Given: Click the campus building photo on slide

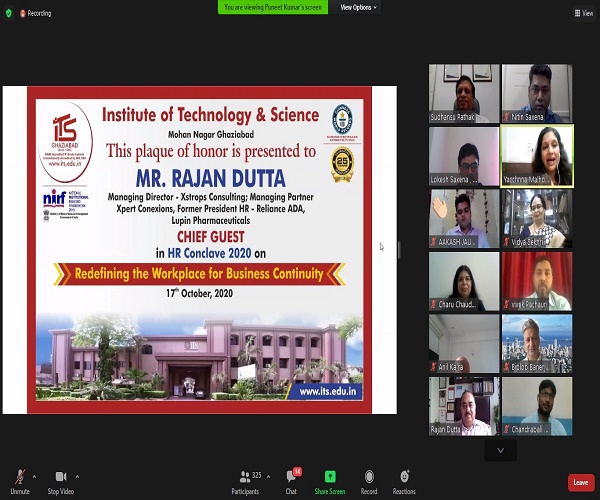Looking at the screenshot, I should pyautogui.click(x=199, y=357).
